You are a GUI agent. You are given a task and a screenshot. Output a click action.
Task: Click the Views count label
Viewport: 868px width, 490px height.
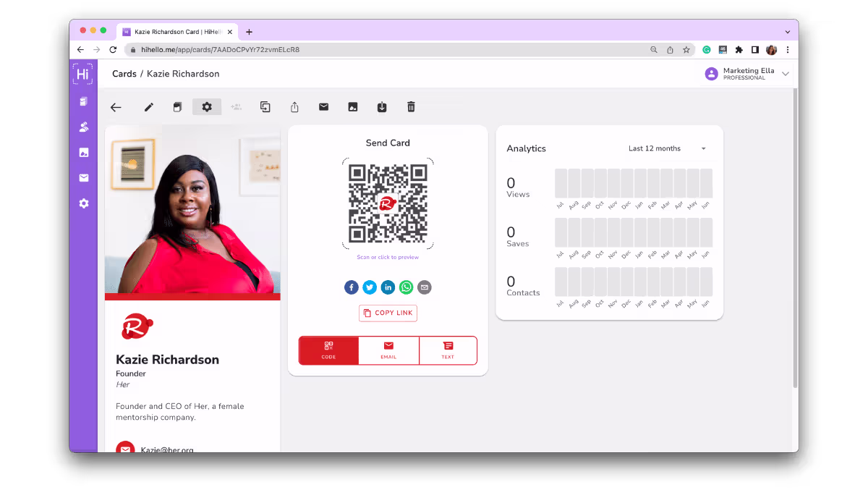(518, 195)
